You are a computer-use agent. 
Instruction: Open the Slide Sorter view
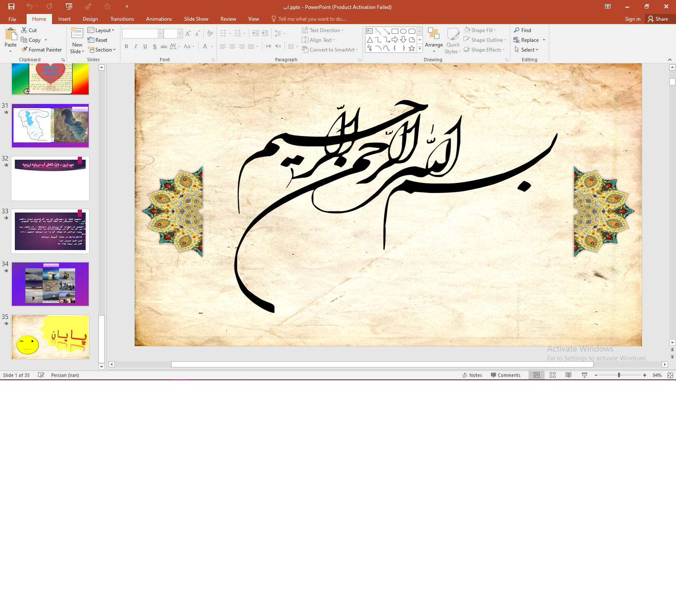pyautogui.click(x=552, y=375)
